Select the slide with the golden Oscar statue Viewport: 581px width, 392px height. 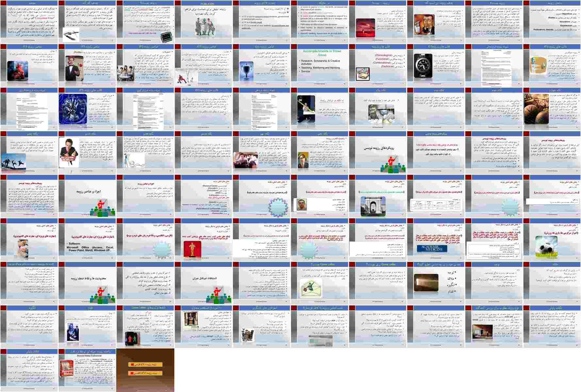point(203,239)
